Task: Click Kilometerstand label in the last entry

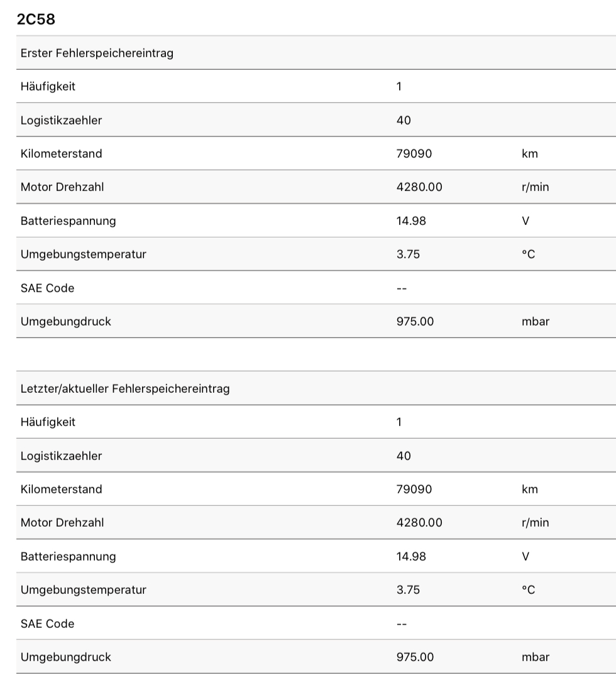Action: (61, 489)
